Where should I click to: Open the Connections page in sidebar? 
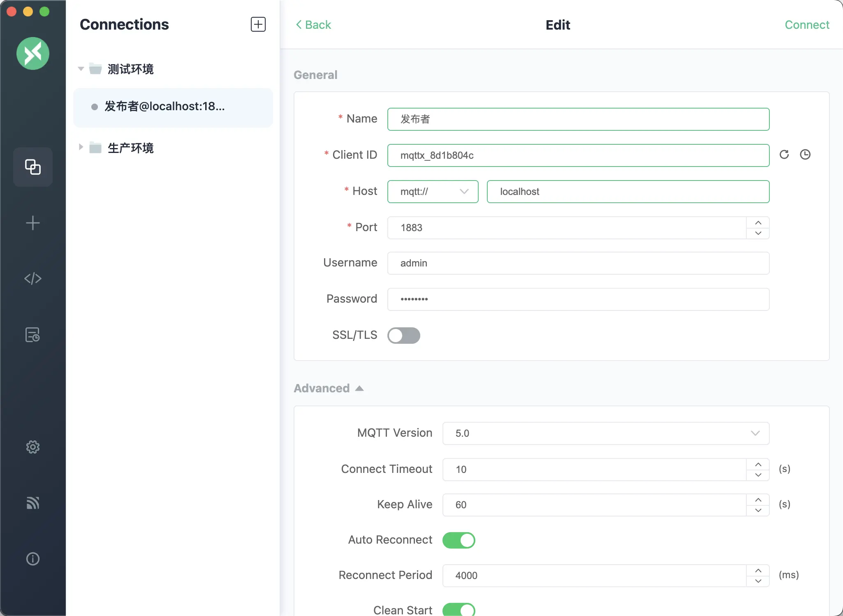32,167
